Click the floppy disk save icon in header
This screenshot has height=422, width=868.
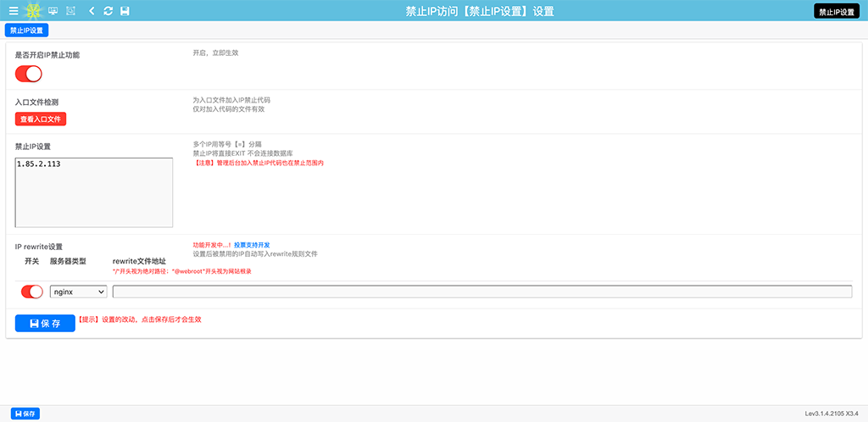[125, 11]
